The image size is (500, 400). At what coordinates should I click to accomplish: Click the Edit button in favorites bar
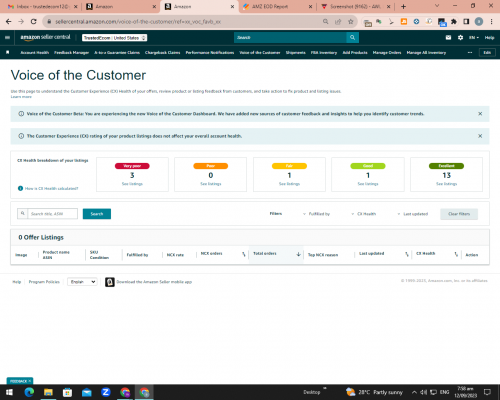[x=487, y=53]
